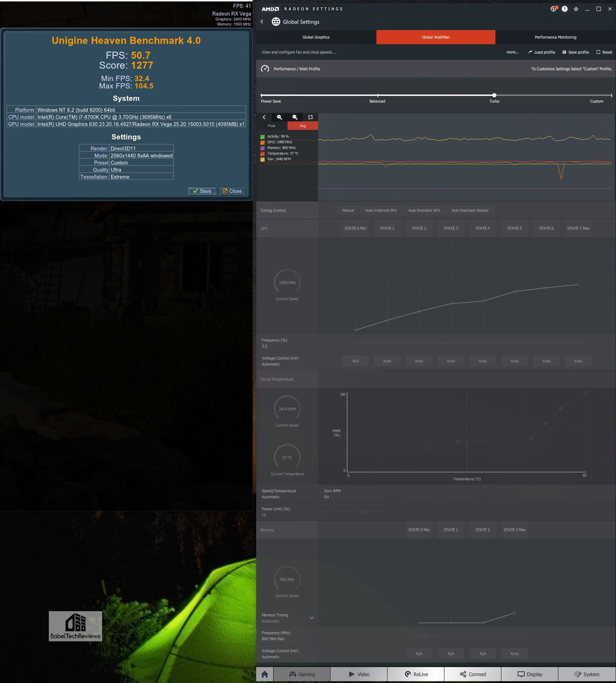The width and height of the screenshot is (616, 683).
Task: Open the Video section
Action: [359, 674]
